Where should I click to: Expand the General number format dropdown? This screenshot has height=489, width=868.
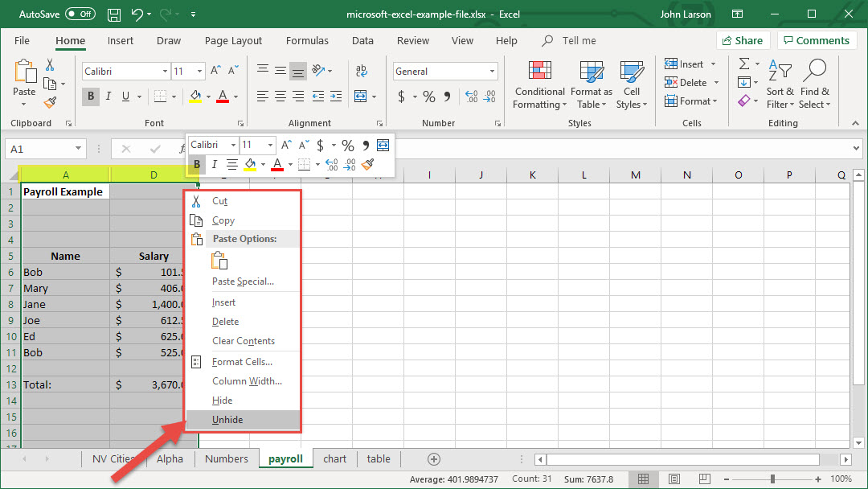point(493,72)
